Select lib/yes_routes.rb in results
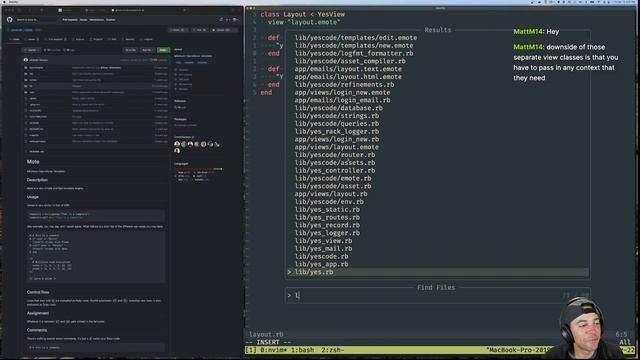Viewport: 640px width, 360px height. [x=327, y=218]
